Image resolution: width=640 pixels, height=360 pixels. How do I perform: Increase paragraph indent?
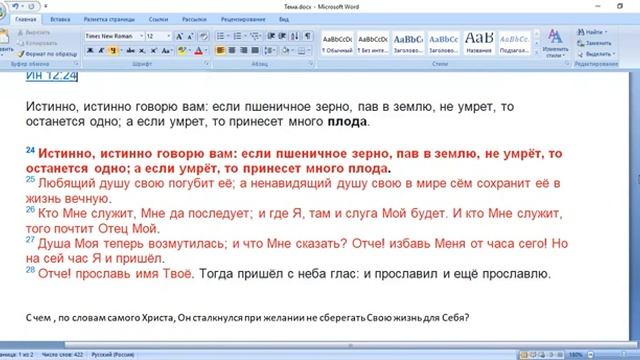[x=282, y=36]
